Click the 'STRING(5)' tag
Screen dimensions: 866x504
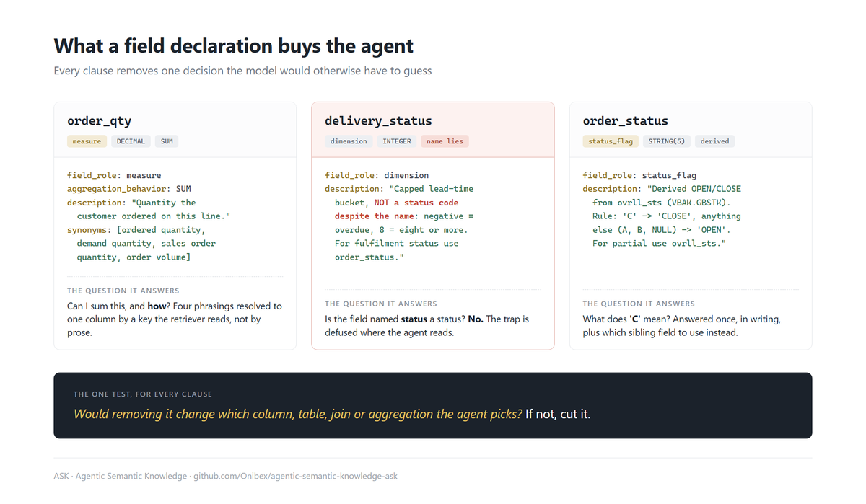(x=667, y=141)
